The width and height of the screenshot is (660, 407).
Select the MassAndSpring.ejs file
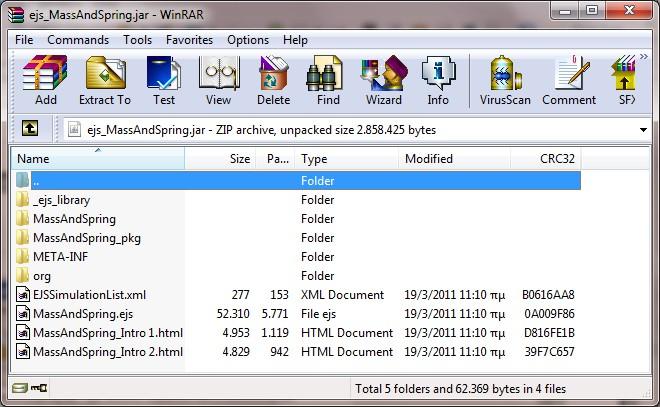click(x=297, y=314)
